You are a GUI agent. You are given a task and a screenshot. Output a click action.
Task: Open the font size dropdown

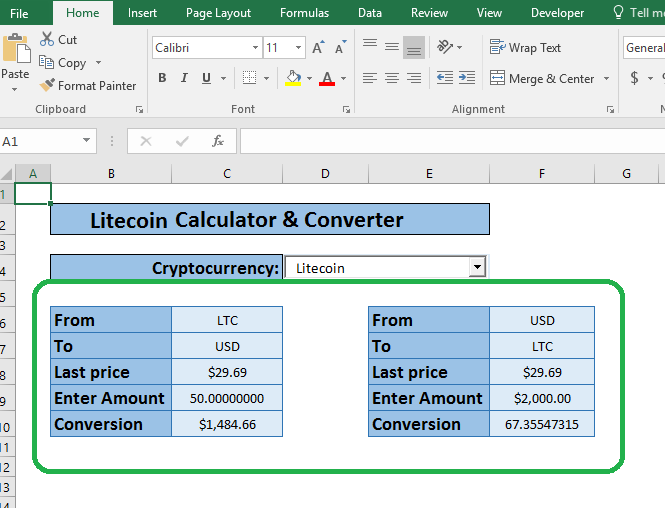click(299, 47)
